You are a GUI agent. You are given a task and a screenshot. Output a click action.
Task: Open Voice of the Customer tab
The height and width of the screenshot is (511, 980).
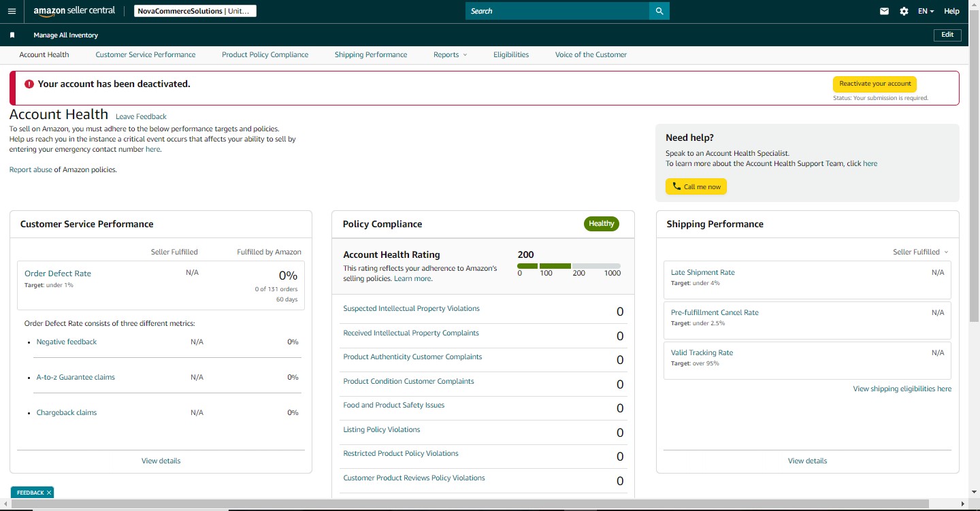click(591, 54)
